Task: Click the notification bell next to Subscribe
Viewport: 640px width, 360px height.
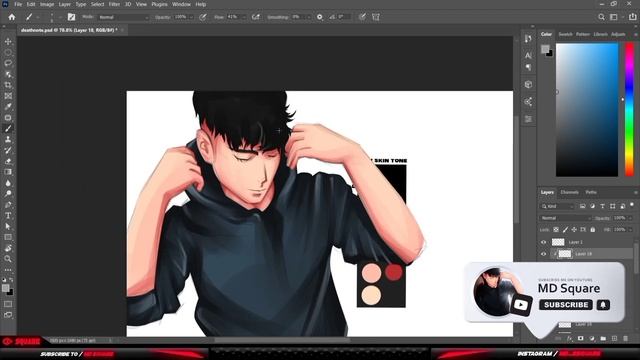Action: [x=603, y=305]
